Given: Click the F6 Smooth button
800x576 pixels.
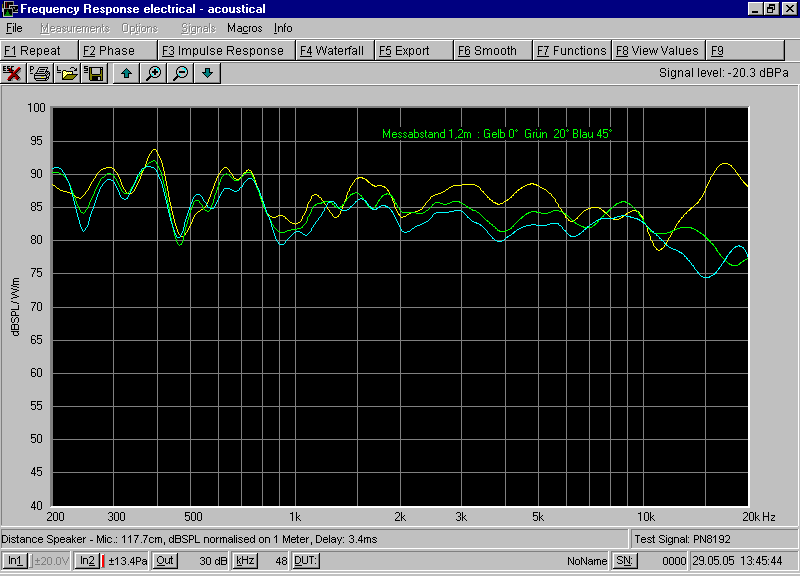Looking at the screenshot, I should 491,50.
